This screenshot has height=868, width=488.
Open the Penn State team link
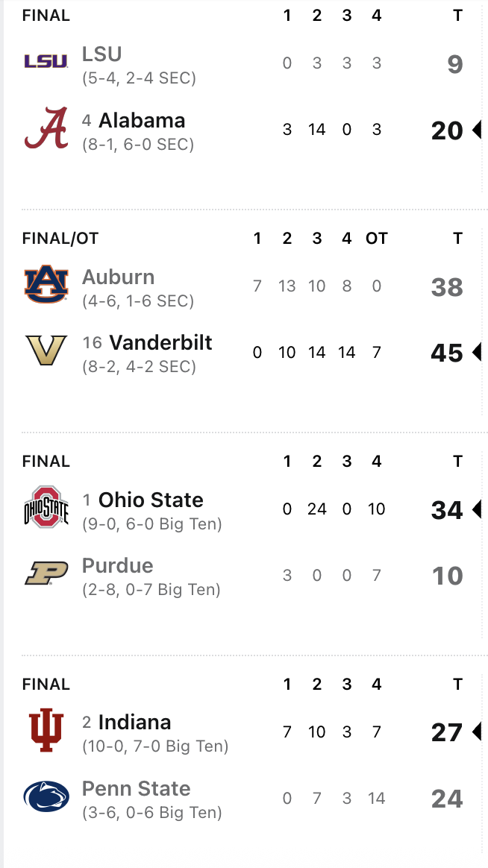pyautogui.click(x=136, y=788)
